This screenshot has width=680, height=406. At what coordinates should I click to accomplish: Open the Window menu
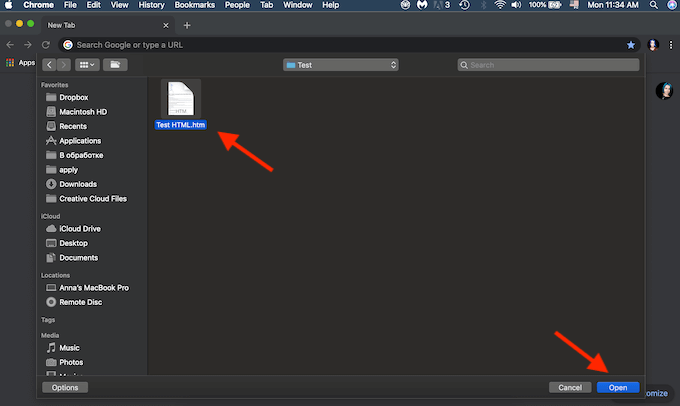[298, 5]
